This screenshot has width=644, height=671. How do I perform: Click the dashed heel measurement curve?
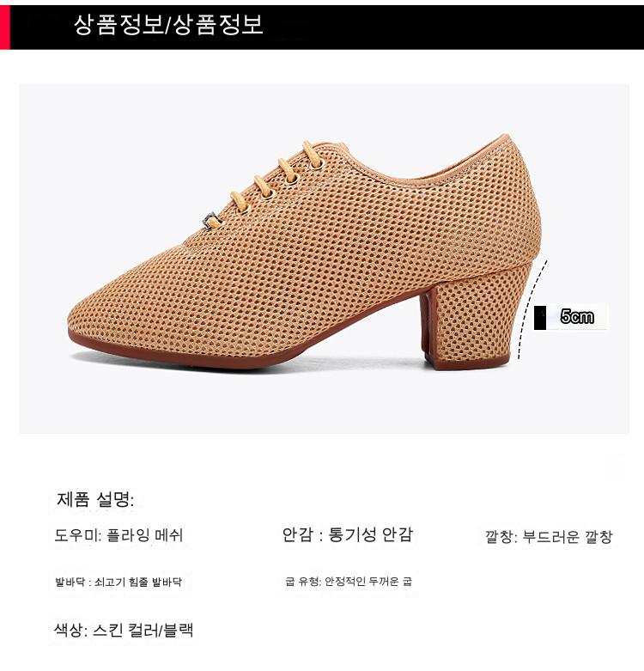(532, 308)
